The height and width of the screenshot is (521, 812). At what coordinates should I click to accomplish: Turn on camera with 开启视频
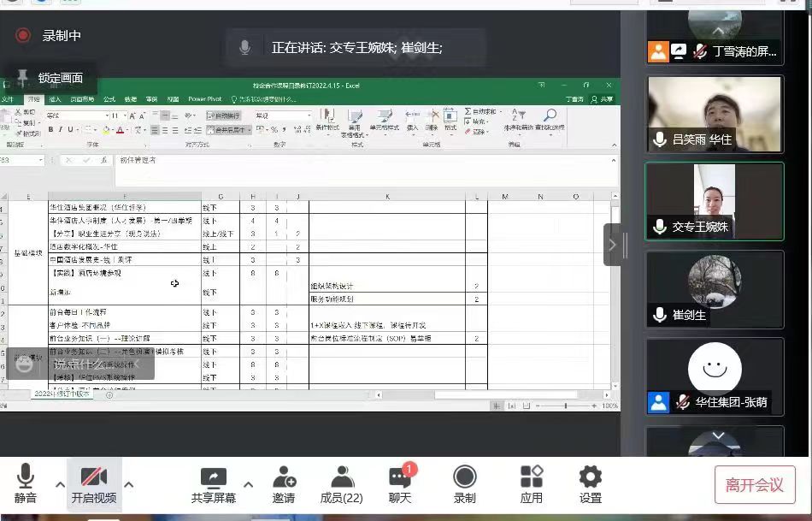pyautogui.click(x=94, y=483)
